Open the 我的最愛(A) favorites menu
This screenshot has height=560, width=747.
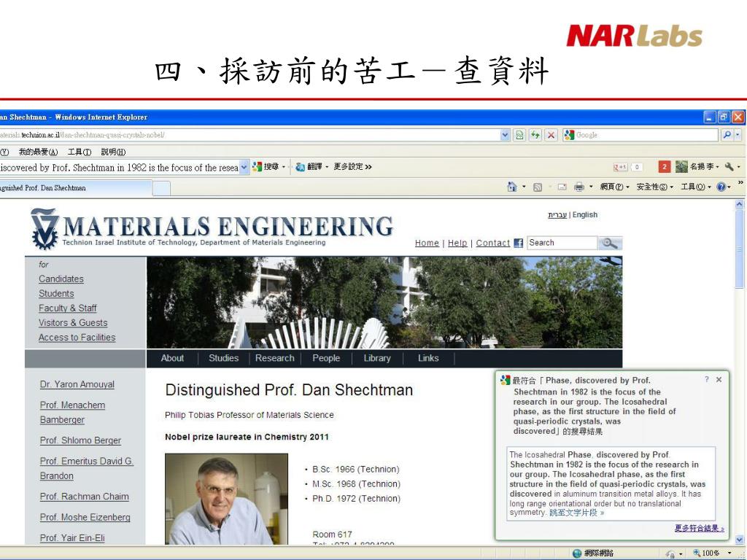(38, 152)
